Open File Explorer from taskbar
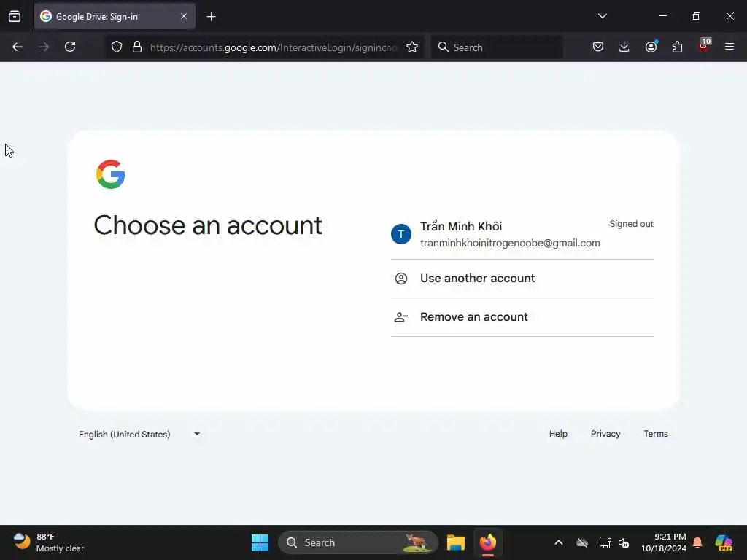The image size is (747, 560). coord(455,542)
